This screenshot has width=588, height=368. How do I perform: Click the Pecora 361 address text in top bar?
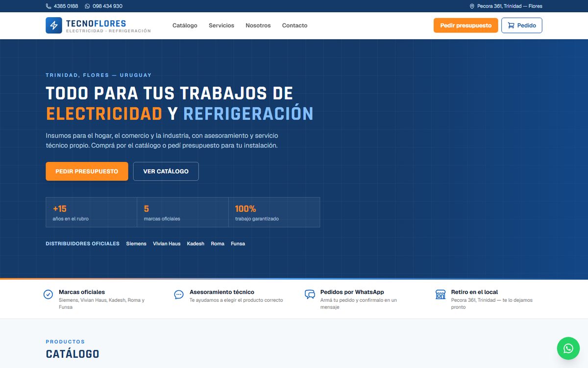(x=510, y=6)
